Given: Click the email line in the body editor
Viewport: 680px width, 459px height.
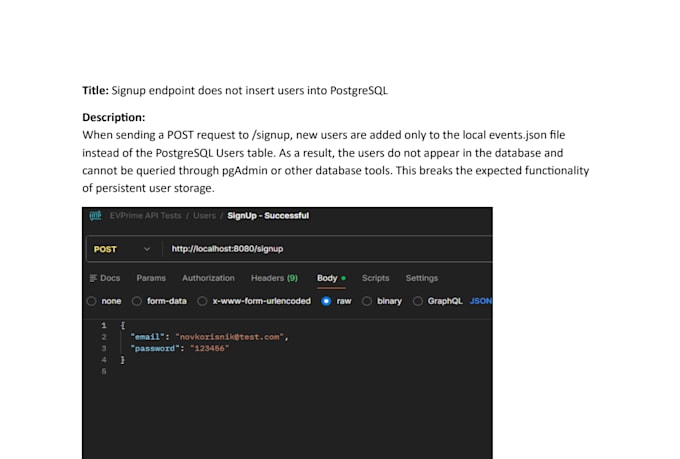Looking at the screenshot, I should tap(209, 337).
